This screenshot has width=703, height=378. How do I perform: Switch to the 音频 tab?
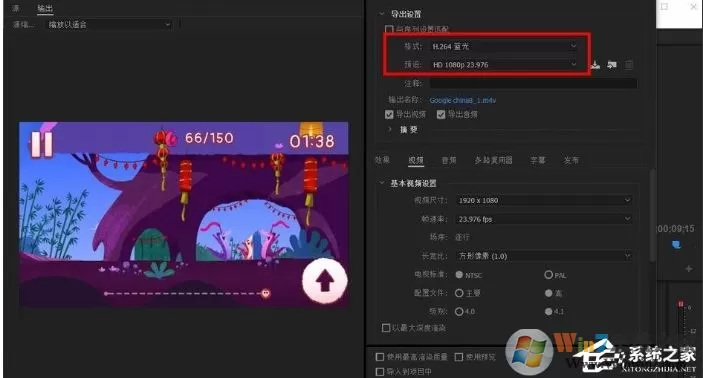pyautogui.click(x=449, y=160)
